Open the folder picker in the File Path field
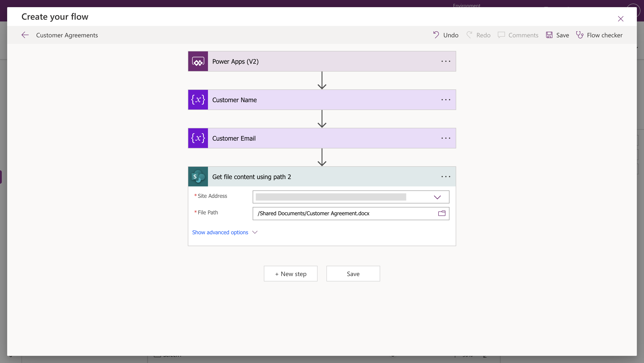 click(442, 213)
